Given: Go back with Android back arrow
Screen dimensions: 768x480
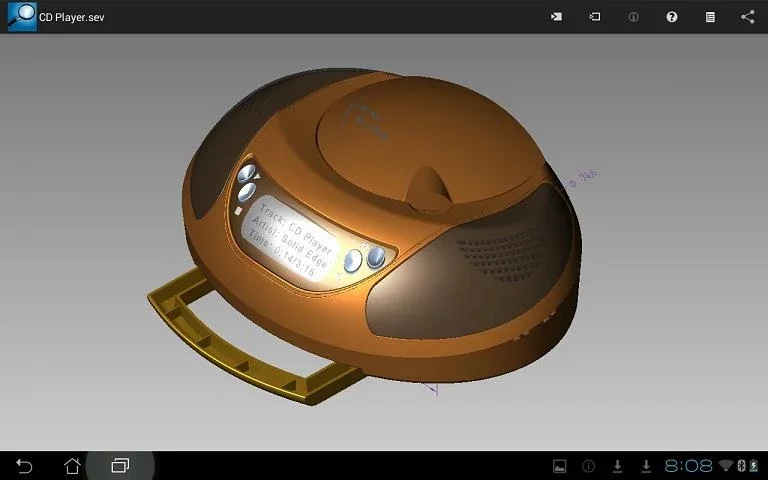Looking at the screenshot, I should pos(24,465).
